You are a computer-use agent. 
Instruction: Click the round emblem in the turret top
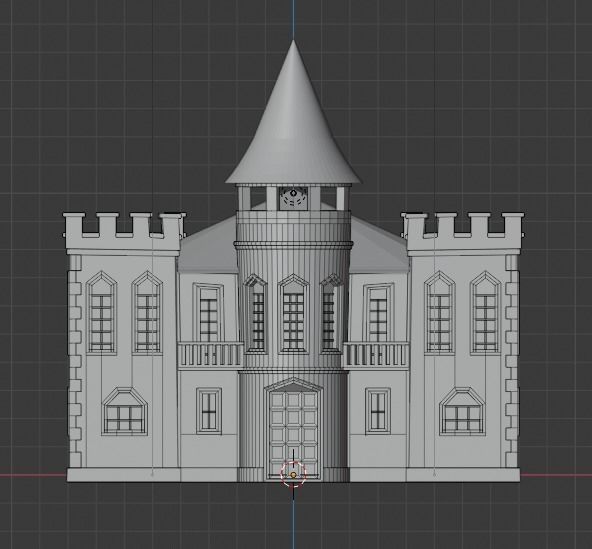pos(293,198)
